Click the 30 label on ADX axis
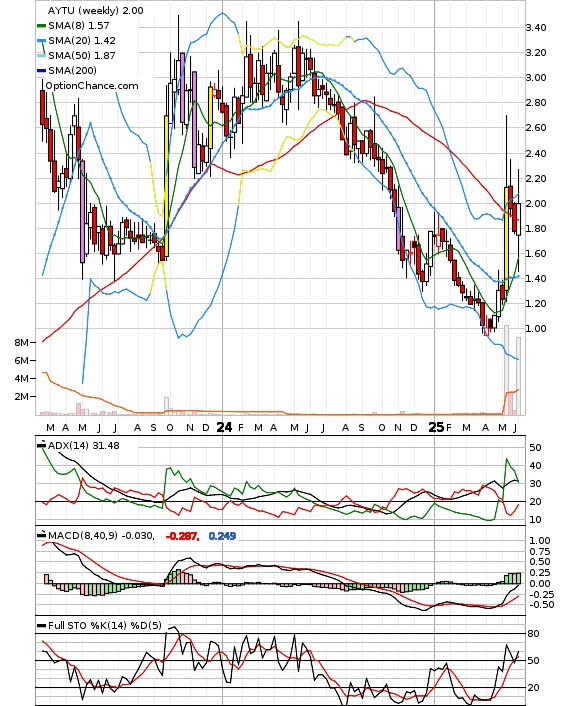 click(x=535, y=484)
